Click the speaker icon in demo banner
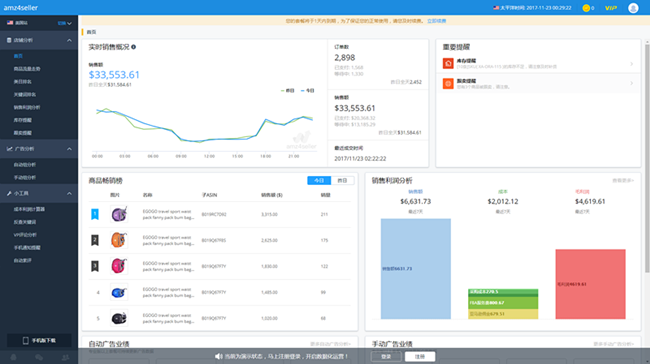 218,356
